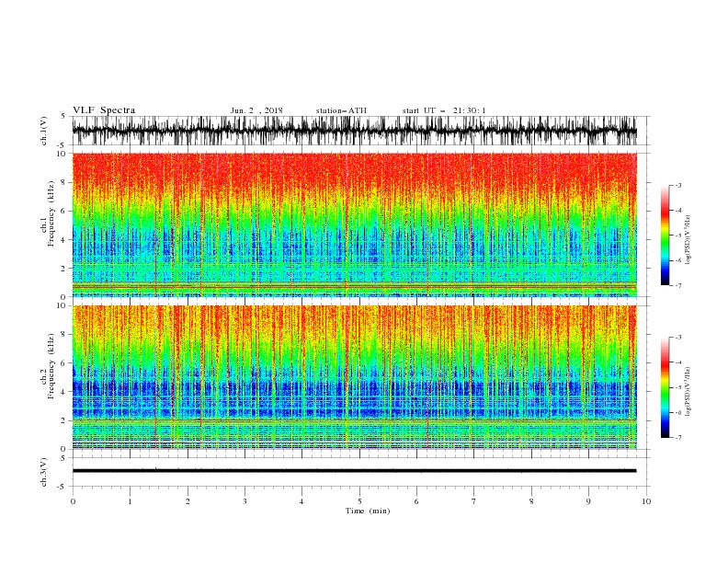
Task: Click time axis tick label "8"
Action: click(x=531, y=501)
